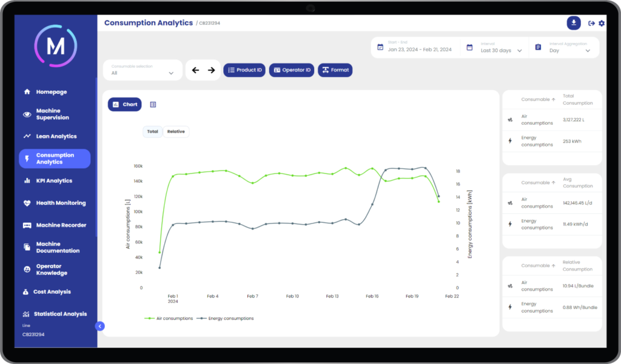Open Machine Supervision page
Viewport: 621px width, 364px height.
52,114
